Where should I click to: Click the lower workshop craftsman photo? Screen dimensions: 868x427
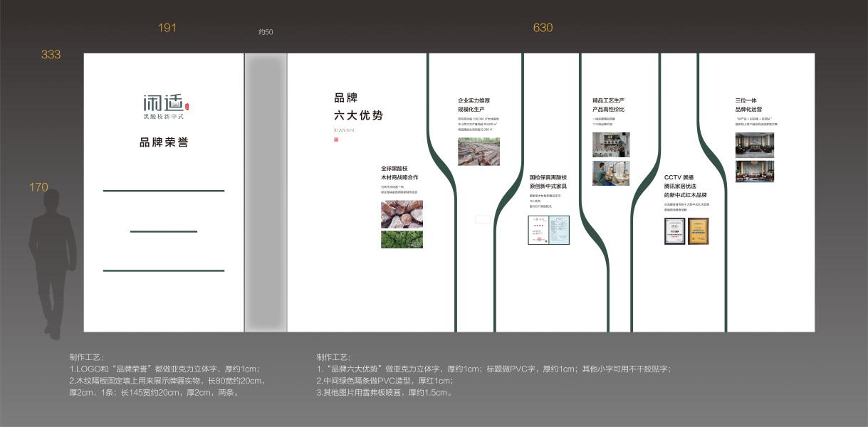(611, 173)
